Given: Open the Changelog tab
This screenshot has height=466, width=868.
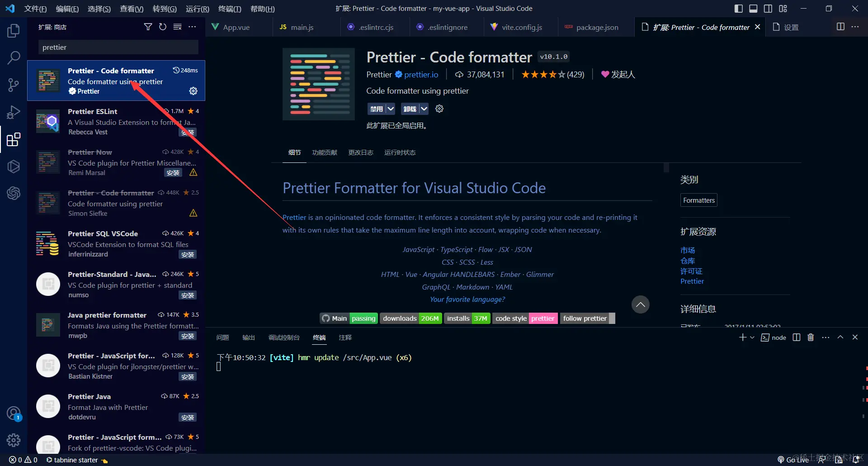Looking at the screenshot, I should [x=361, y=152].
